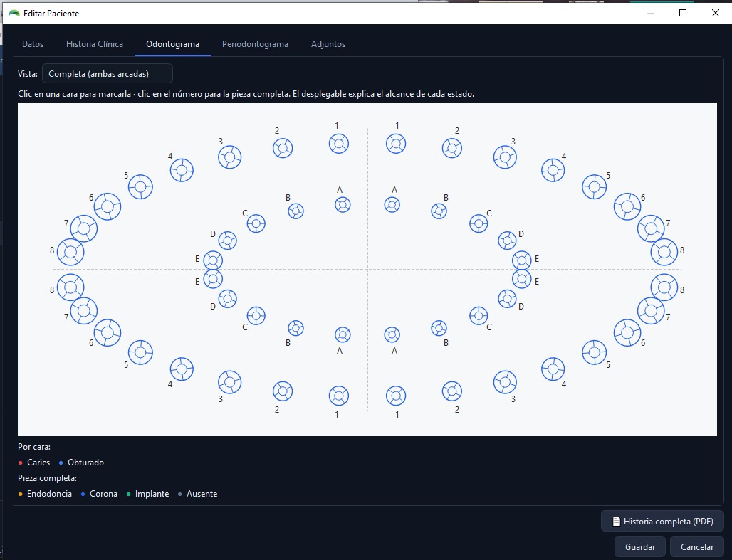This screenshot has height=560, width=732.
Task: Open the Vista view dropdown
Action: 108,74
